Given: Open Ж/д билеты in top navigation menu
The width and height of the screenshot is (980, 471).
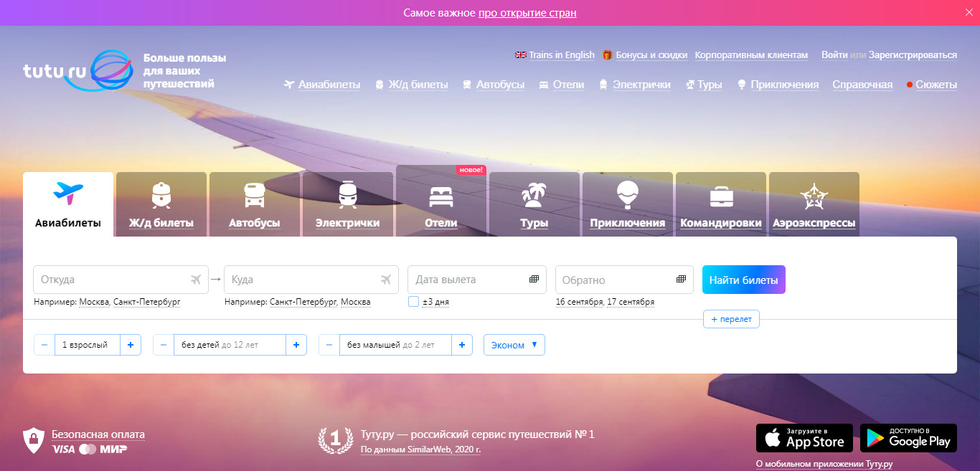Looking at the screenshot, I should point(418,85).
